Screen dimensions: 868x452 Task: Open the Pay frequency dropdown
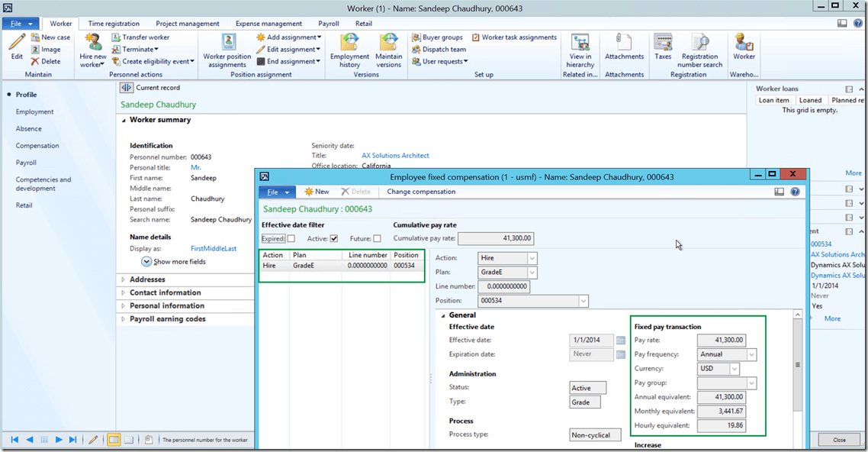pos(751,355)
